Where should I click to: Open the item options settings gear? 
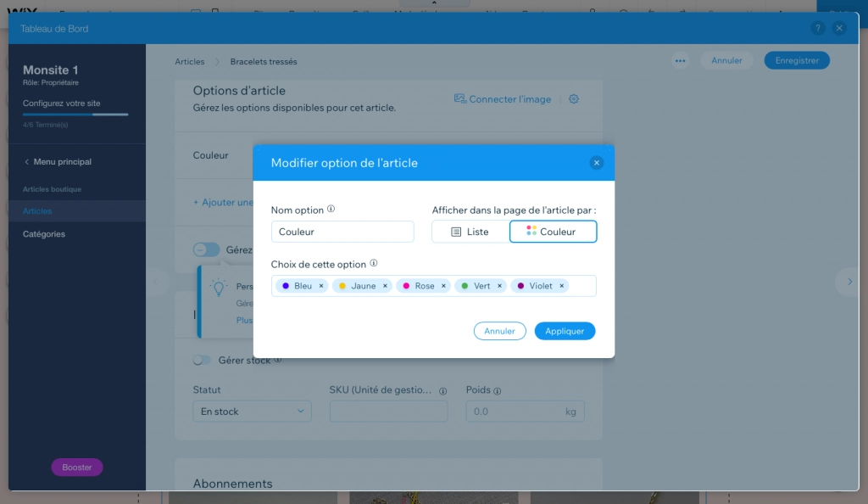pos(574,98)
